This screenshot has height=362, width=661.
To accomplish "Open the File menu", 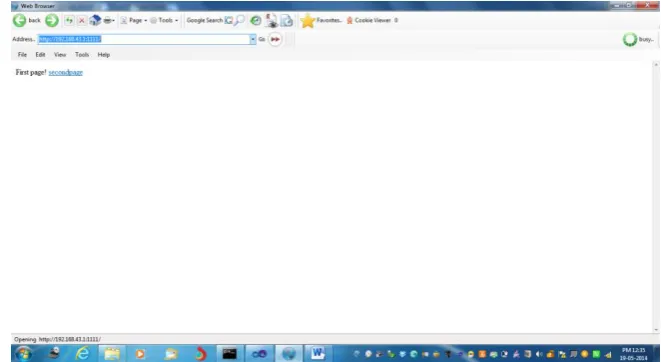I will point(22,55).
